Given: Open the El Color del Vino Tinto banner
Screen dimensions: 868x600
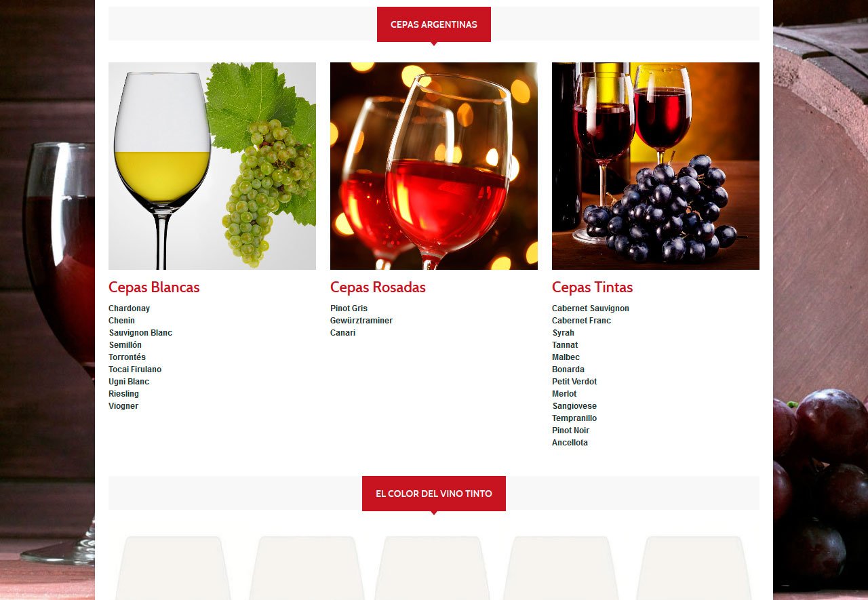Looking at the screenshot, I should coord(434,494).
